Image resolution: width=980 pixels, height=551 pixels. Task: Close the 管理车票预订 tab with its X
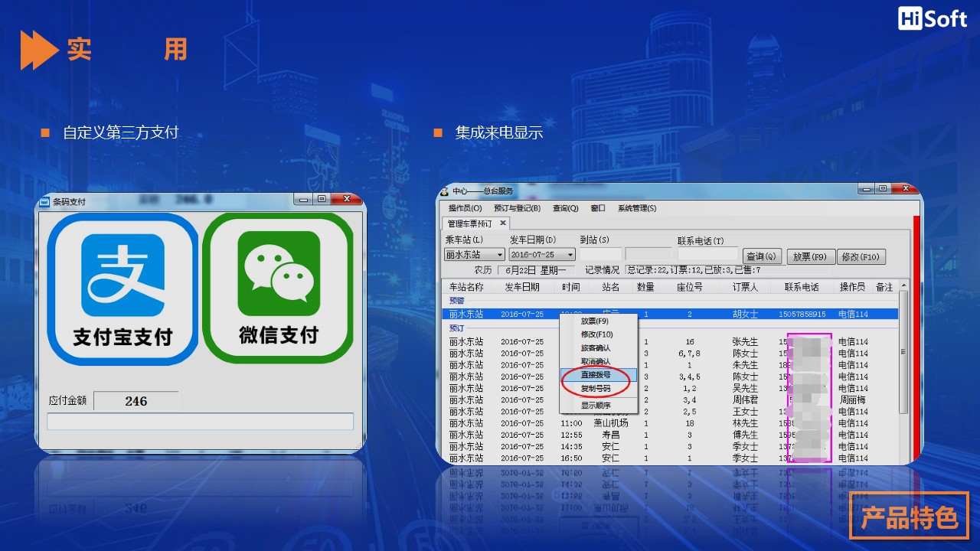pyautogui.click(x=503, y=223)
